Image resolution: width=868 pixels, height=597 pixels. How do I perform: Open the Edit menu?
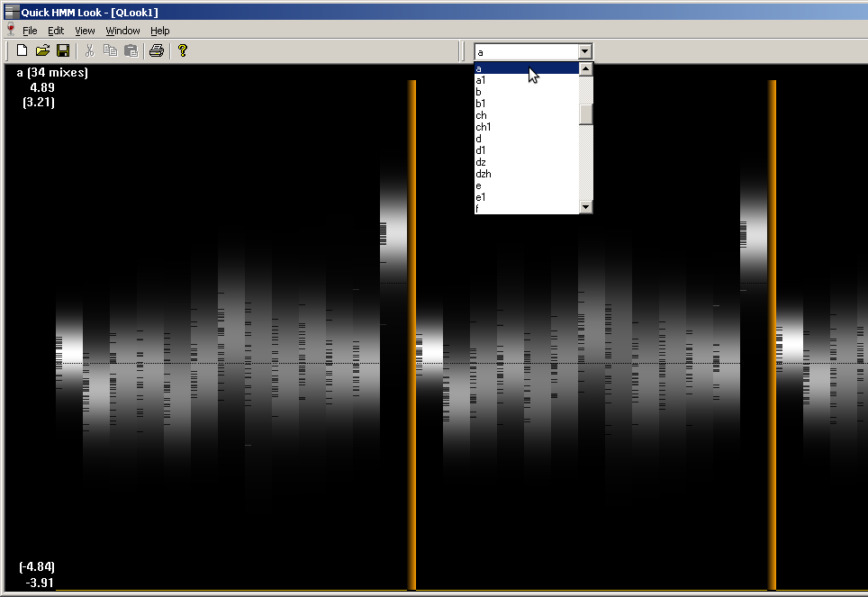(x=56, y=31)
